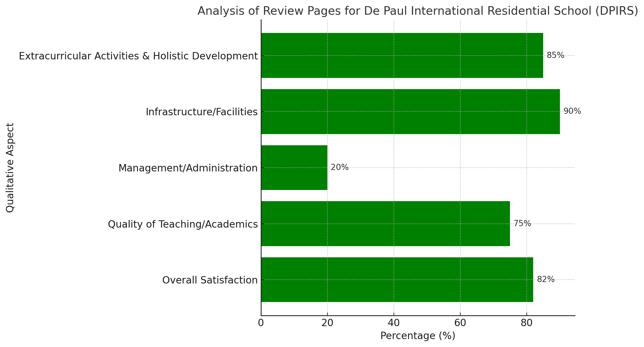Click the Overall Satisfaction green bar
Viewport: 644px width, 347px height.
tap(397, 280)
